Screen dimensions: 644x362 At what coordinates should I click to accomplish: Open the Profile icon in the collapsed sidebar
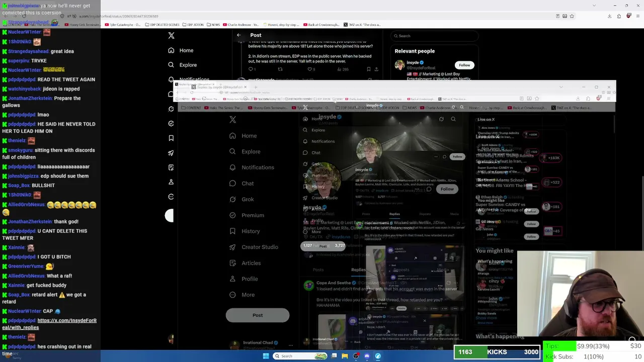pyautogui.click(x=171, y=182)
